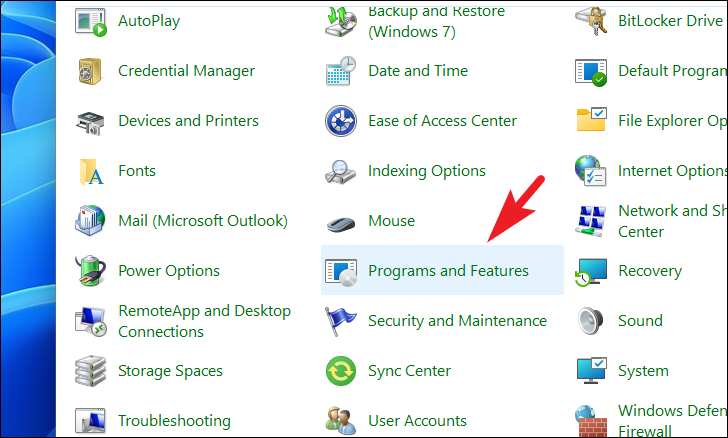This screenshot has width=728, height=438.
Task: Open Storage Spaces
Action: pos(170,371)
